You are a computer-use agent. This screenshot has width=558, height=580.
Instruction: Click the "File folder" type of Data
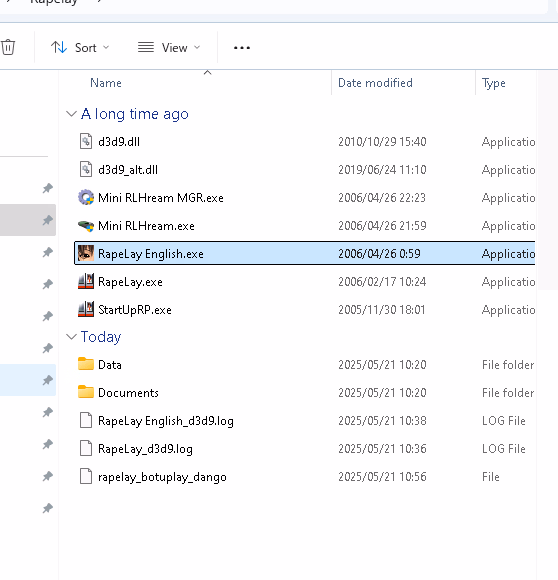508,365
